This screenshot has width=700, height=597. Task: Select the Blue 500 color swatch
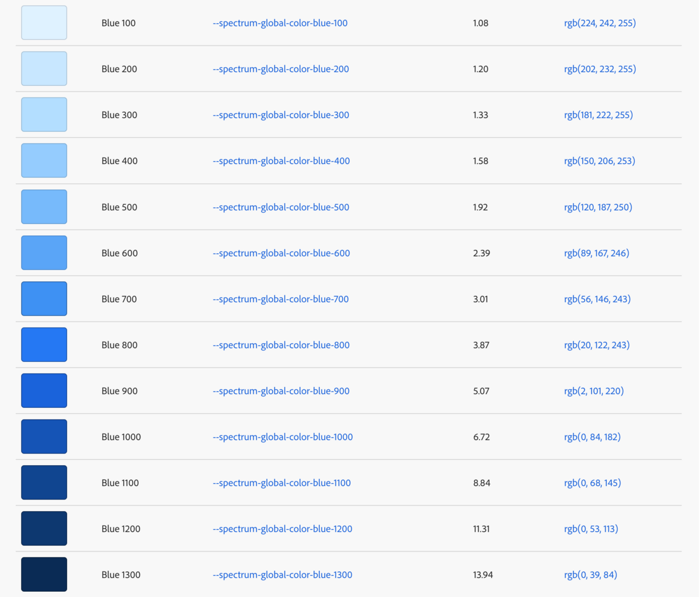tap(44, 207)
